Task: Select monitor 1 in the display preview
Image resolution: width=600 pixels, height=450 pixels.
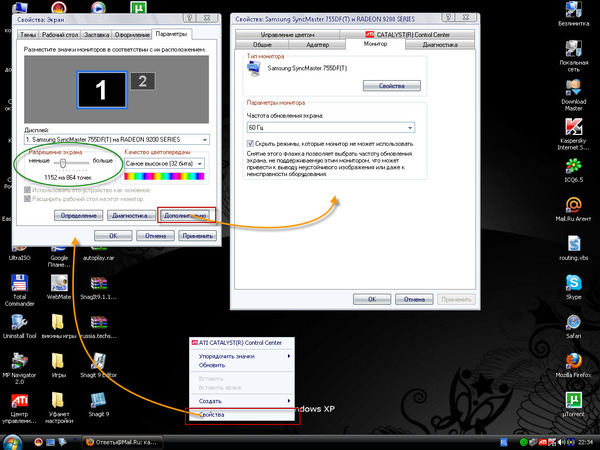Action: click(x=102, y=90)
